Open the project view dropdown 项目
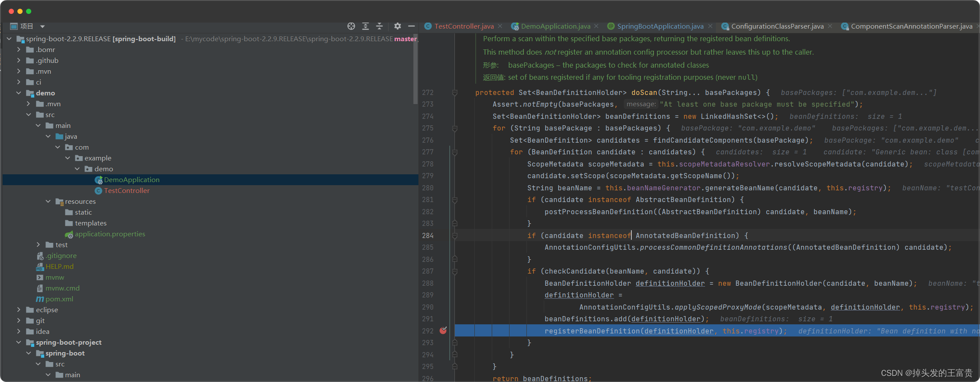This screenshot has width=980, height=382. click(28, 26)
